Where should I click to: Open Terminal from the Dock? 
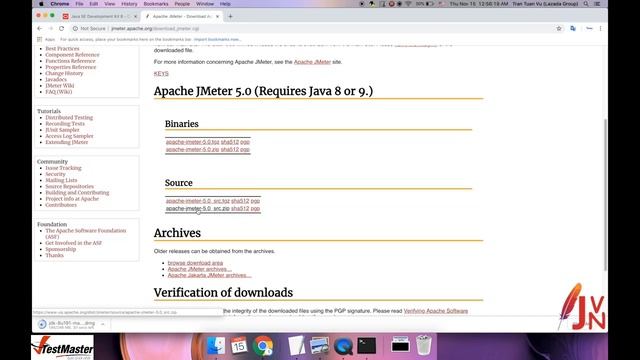pyautogui.click(x=367, y=346)
